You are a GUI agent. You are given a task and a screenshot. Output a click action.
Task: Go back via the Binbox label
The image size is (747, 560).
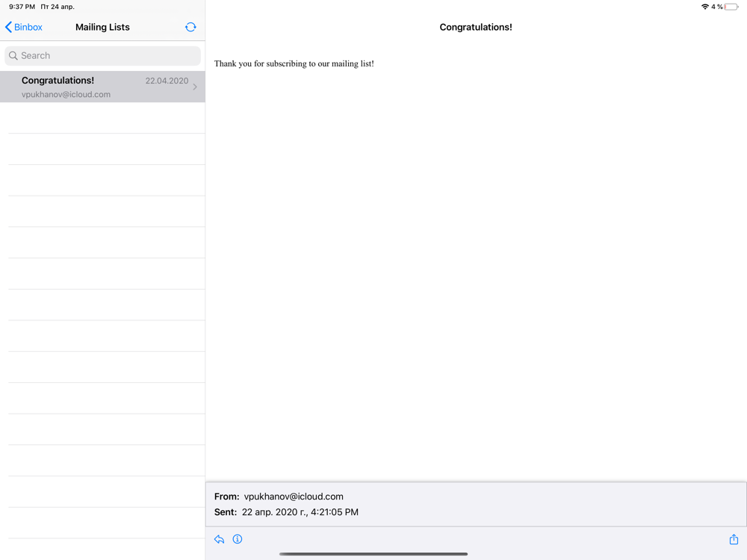coord(28,27)
